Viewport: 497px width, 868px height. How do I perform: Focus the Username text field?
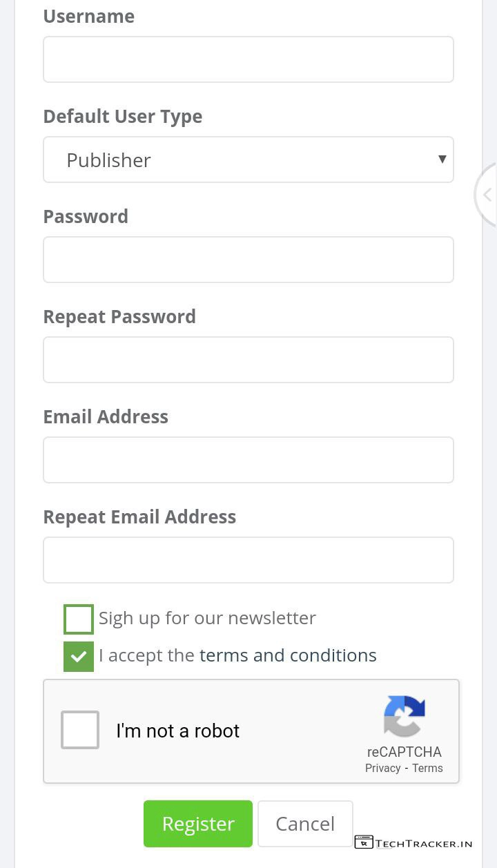pyautogui.click(x=248, y=59)
